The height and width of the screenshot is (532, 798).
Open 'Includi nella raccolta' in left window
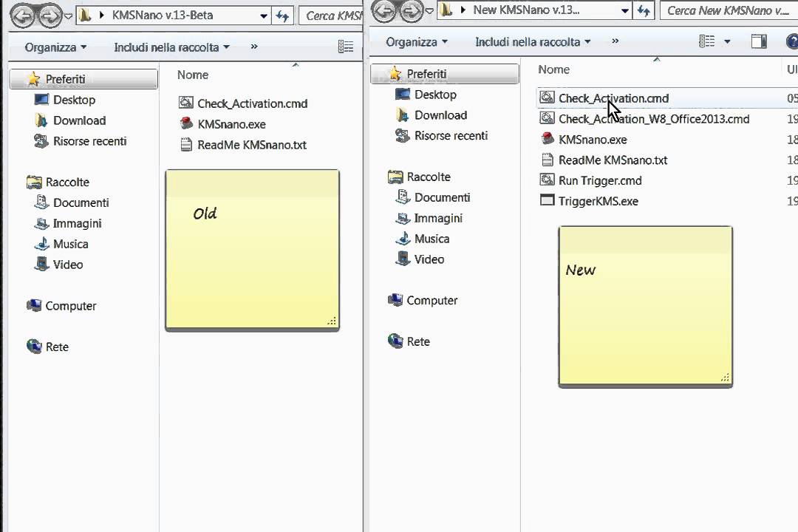tap(171, 47)
